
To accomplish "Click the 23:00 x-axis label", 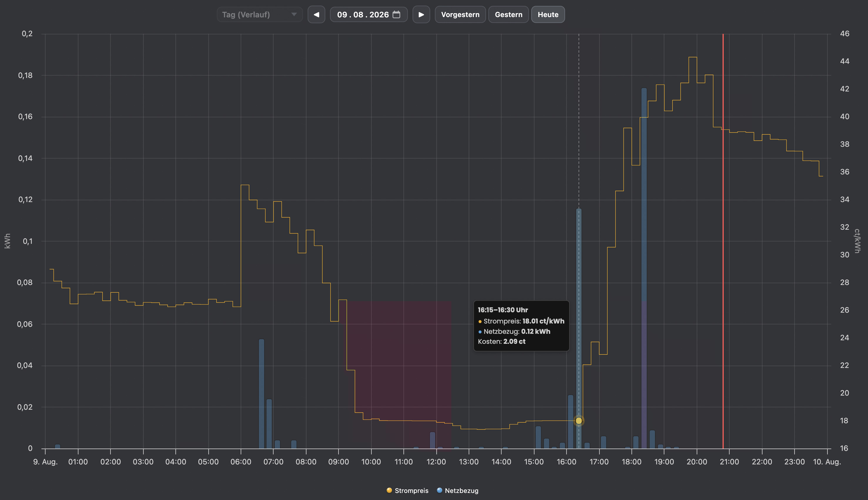I will [x=794, y=462].
